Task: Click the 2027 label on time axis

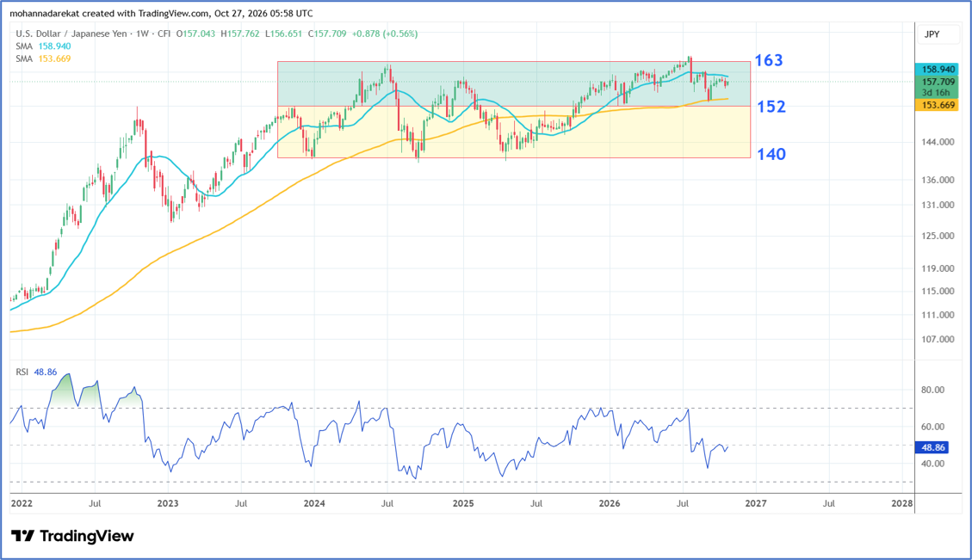Action: pos(756,503)
